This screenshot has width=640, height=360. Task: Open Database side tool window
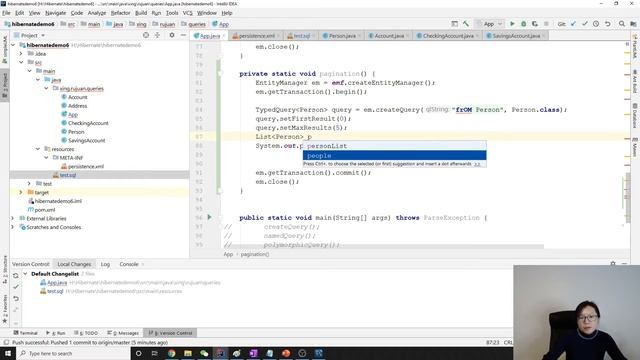pyautogui.click(x=635, y=116)
